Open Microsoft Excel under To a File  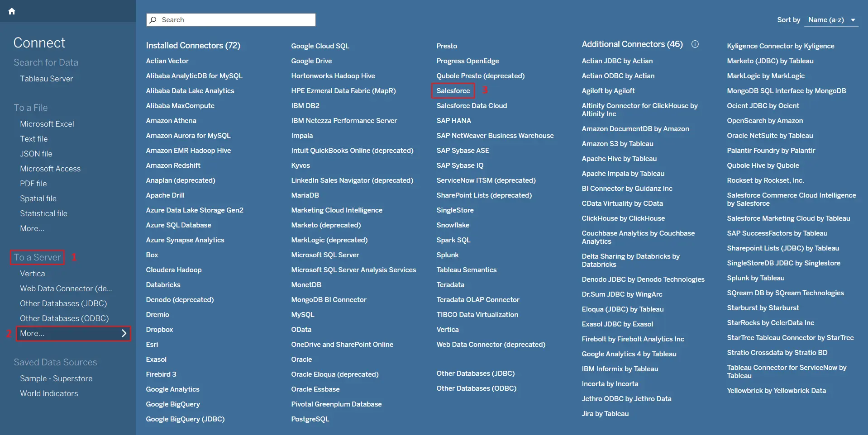point(47,124)
